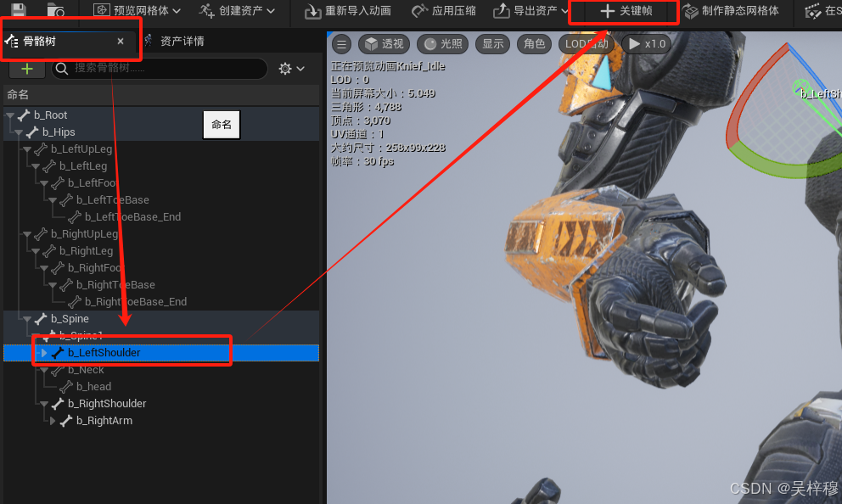Select the b_Root bone
Image resolution: width=842 pixels, height=504 pixels.
click(50, 115)
